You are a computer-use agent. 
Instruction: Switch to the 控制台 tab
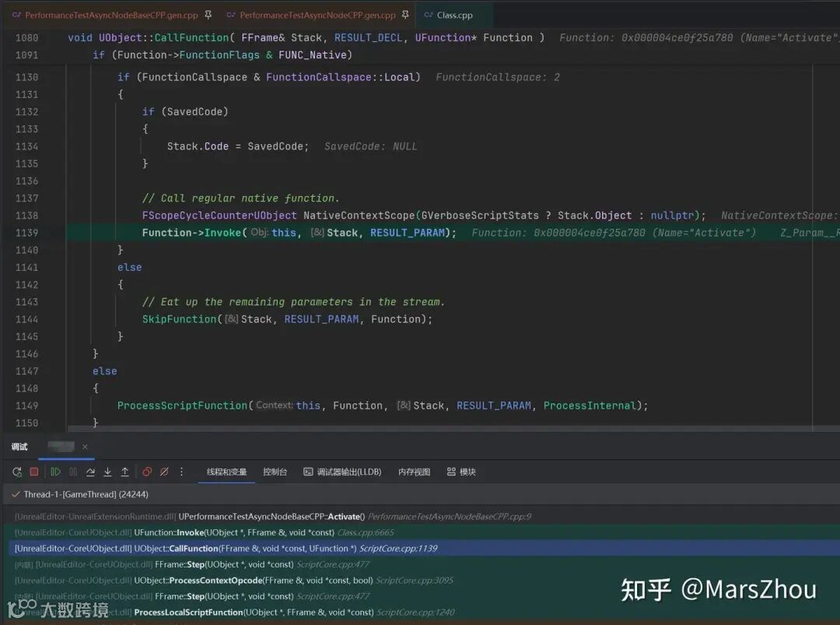[x=275, y=472]
